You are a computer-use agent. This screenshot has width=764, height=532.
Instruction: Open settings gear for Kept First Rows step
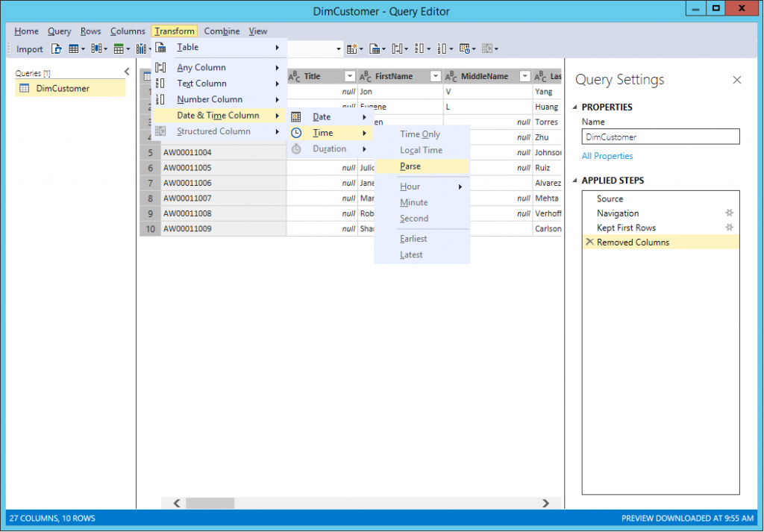(x=730, y=228)
